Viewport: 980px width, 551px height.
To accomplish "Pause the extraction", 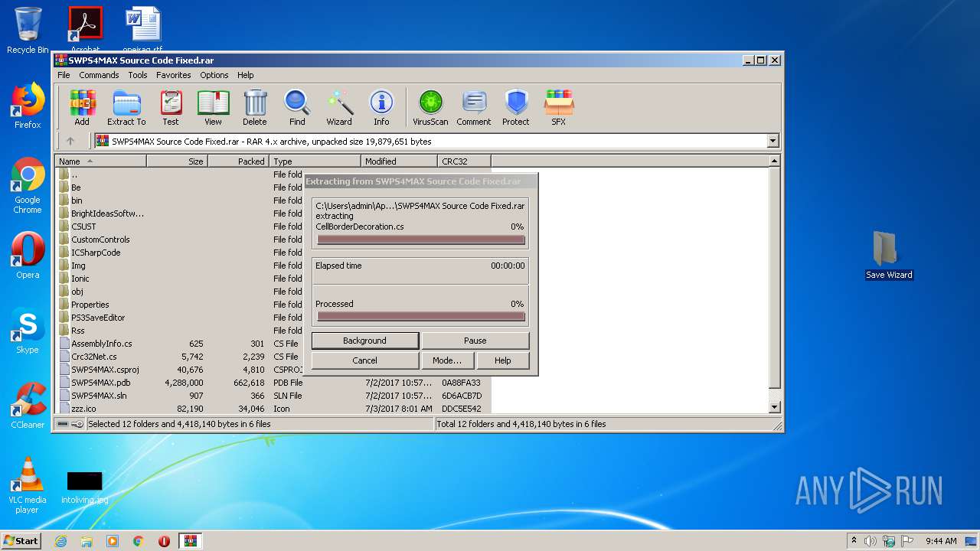I will click(475, 341).
